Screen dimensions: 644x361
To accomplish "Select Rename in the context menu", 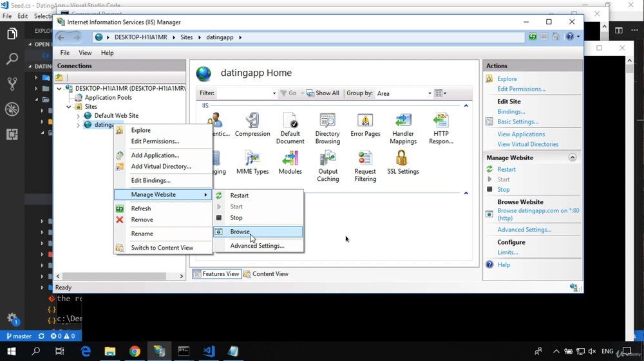I will [x=163, y=234].
